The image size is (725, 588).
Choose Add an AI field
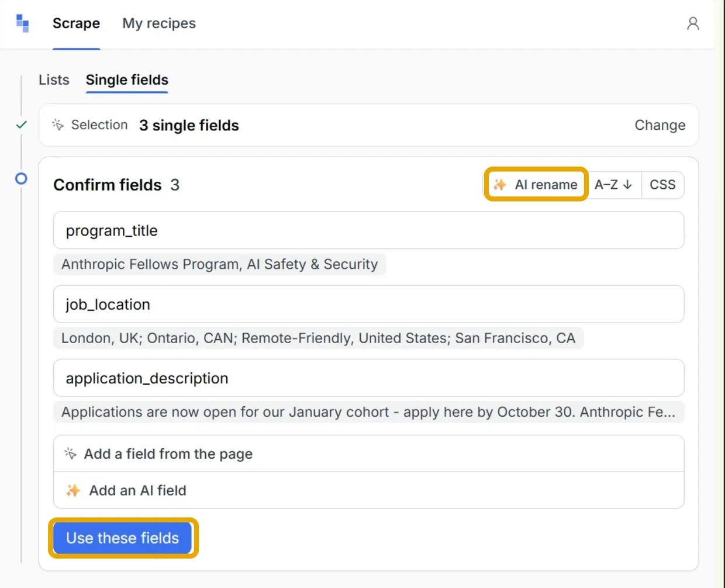tap(368, 490)
